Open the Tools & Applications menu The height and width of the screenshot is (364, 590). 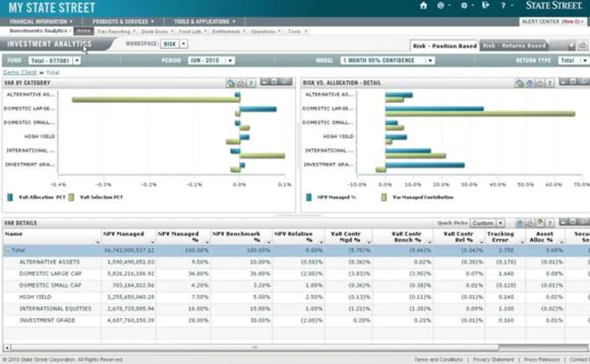tap(205, 22)
